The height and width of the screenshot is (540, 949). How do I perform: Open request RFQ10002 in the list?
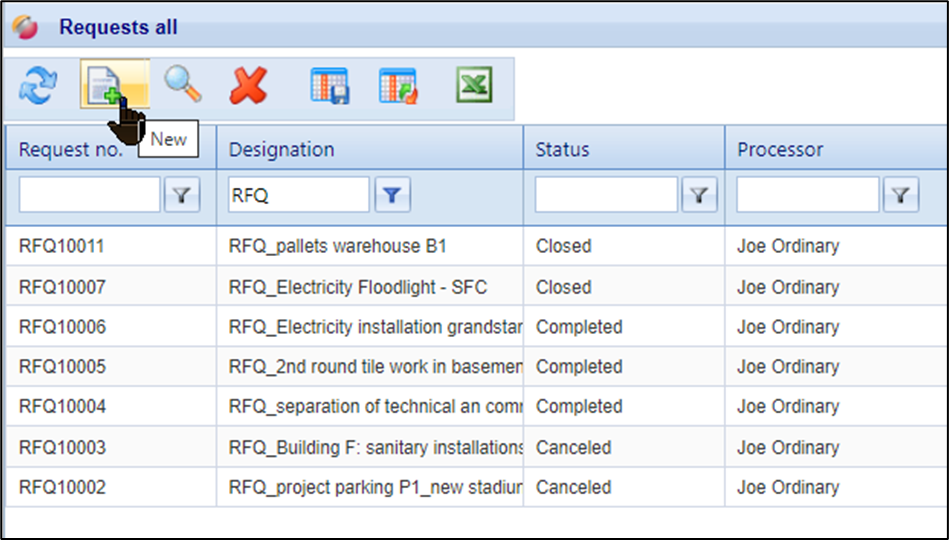62,487
